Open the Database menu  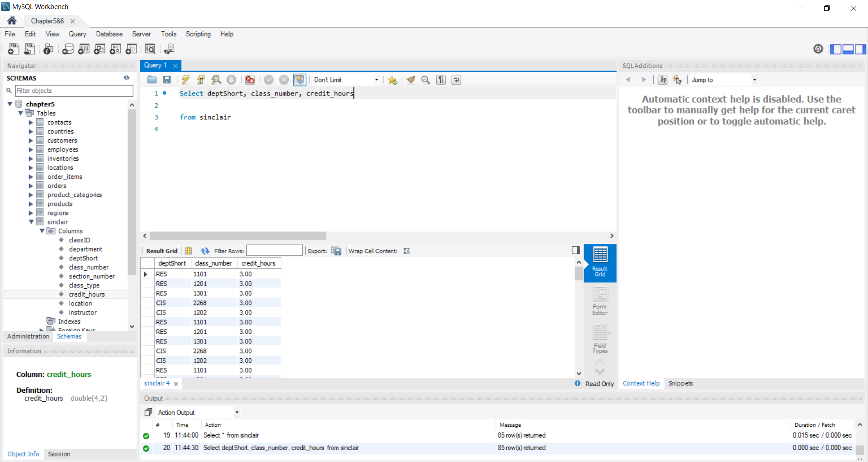pos(109,34)
